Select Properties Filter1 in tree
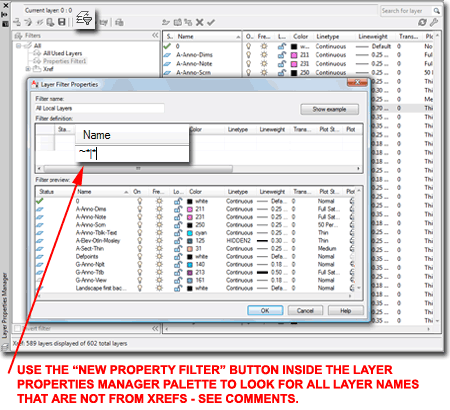The height and width of the screenshot is (410, 450). [x=64, y=61]
